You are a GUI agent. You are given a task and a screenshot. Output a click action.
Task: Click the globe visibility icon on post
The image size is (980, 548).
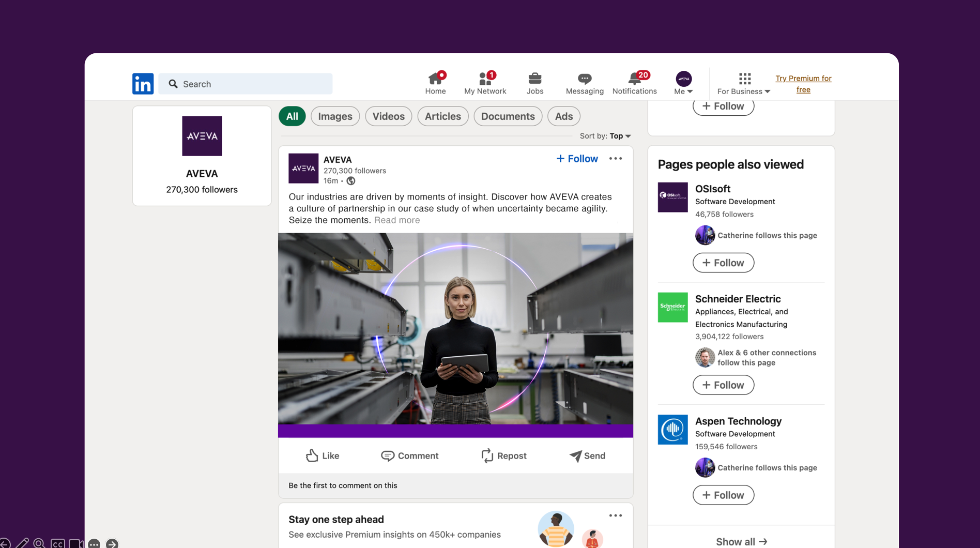coord(351,181)
